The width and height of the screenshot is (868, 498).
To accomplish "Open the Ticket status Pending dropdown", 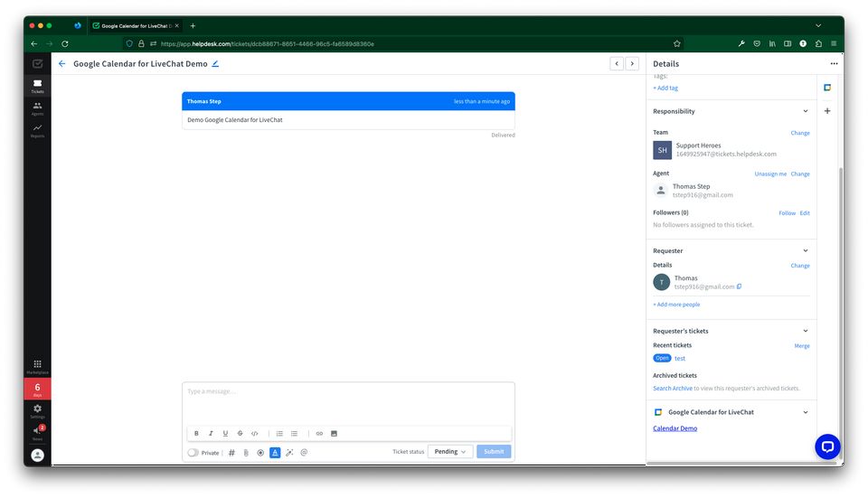I will click(x=449, y=452).
